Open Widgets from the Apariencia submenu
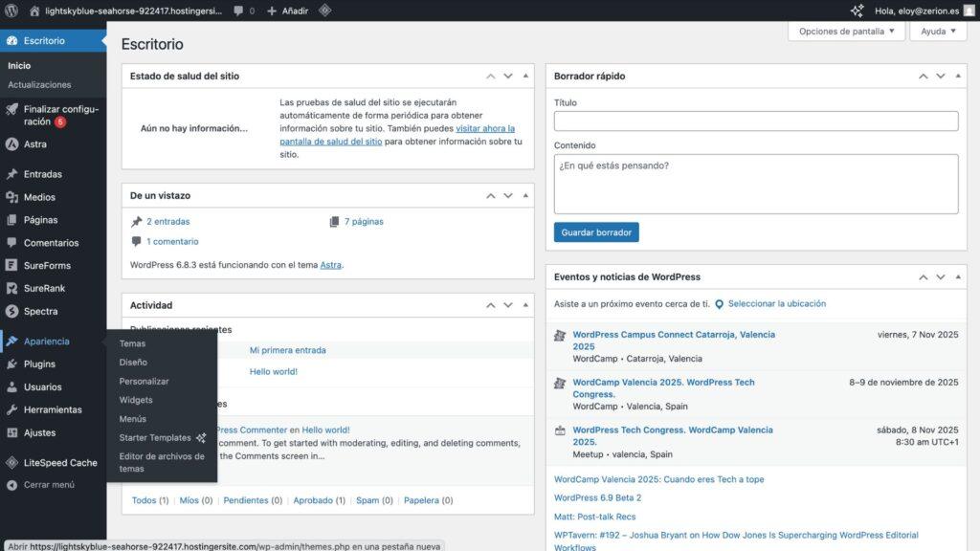Viewport: 980px width, 551px height. [x=136, y=400]
